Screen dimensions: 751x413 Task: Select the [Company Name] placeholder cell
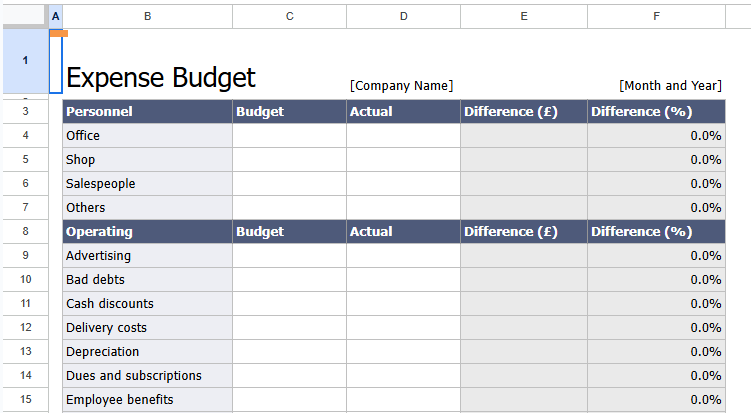402,86
